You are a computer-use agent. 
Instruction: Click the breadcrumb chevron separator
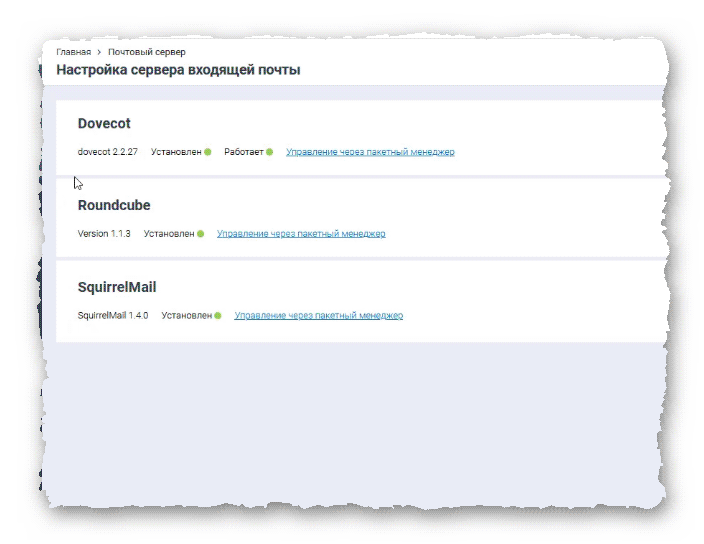click(x=100, y=52)
